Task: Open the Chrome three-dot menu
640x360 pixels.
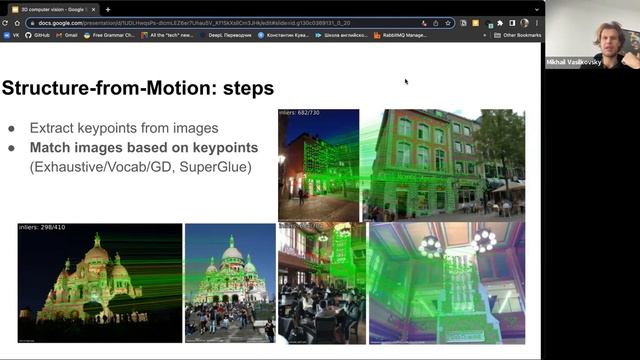Action: (x=537, y=23)
